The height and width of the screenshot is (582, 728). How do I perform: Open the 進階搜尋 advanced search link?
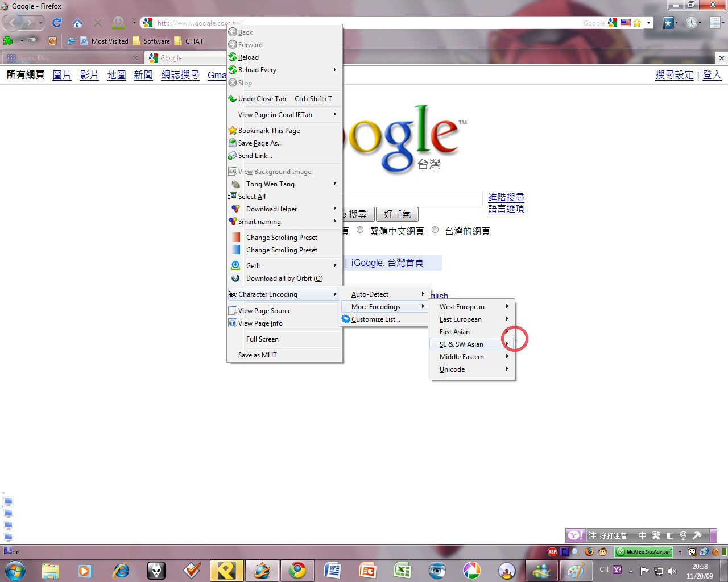click(506, 197)
